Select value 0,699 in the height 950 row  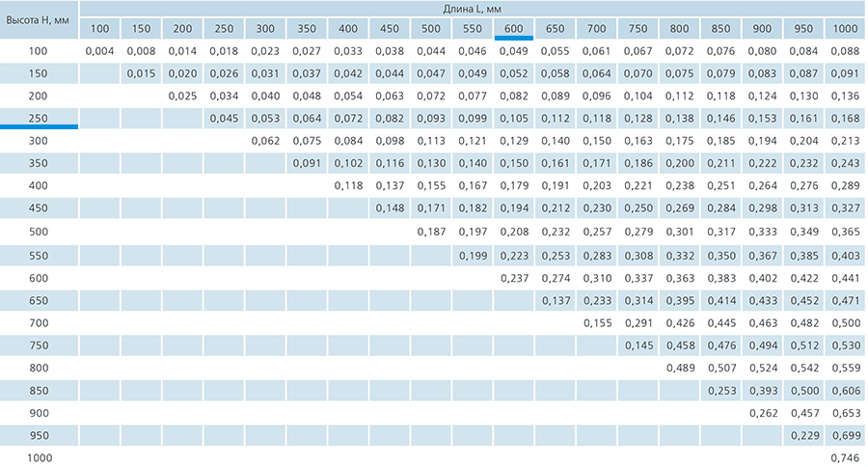tap(845, 436)
